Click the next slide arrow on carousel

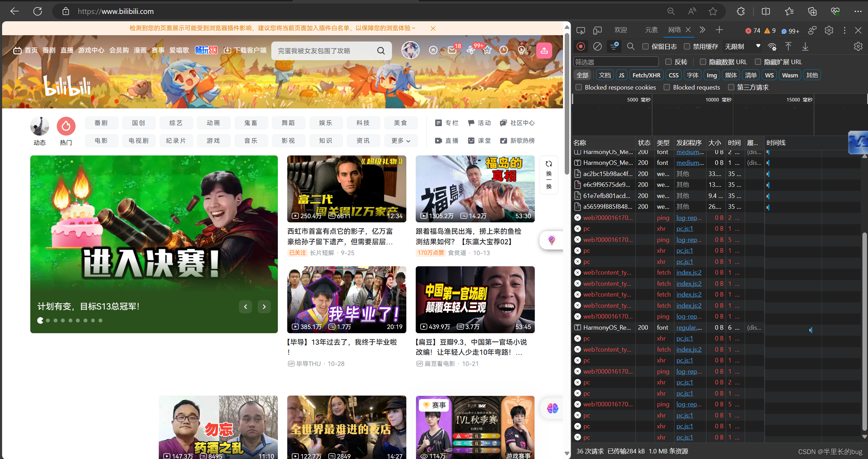264,307
